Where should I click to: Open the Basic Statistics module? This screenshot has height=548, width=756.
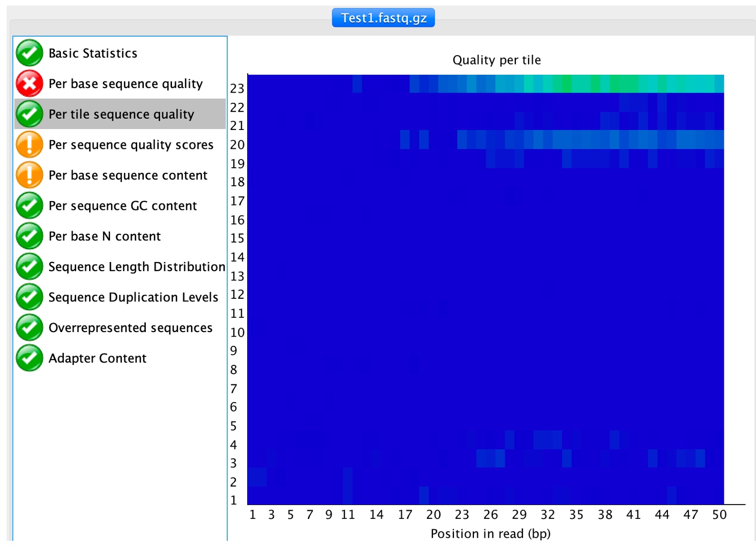(93, 53)
